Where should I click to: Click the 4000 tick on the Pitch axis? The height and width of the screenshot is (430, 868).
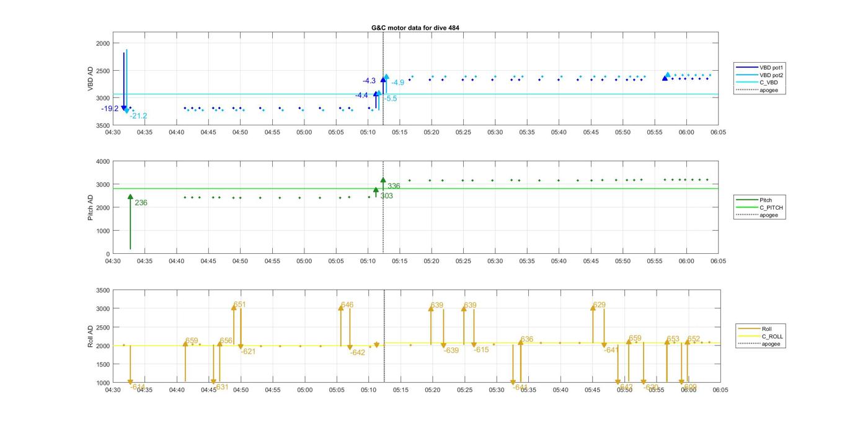(x=103, y=161)
